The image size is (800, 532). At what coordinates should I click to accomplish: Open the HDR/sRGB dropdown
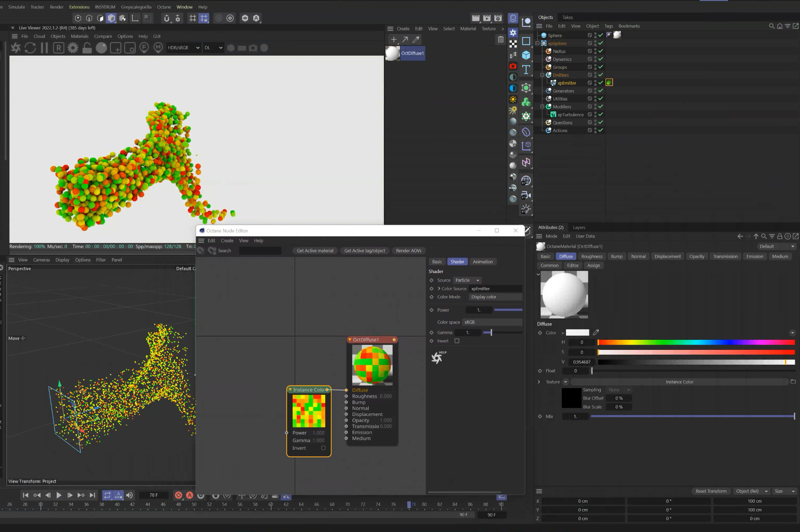click(184, 48)
